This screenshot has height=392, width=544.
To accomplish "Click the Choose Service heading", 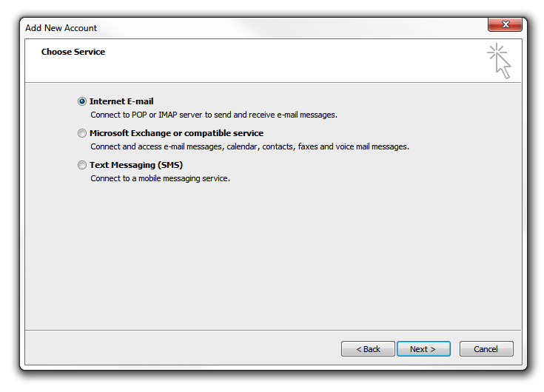I will 73,52.
